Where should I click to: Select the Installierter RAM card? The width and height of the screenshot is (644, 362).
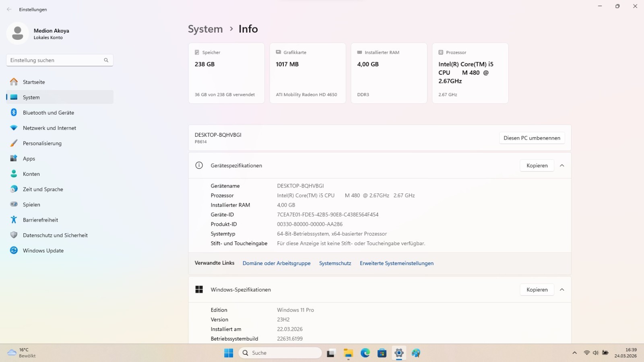tap(389, 73)
